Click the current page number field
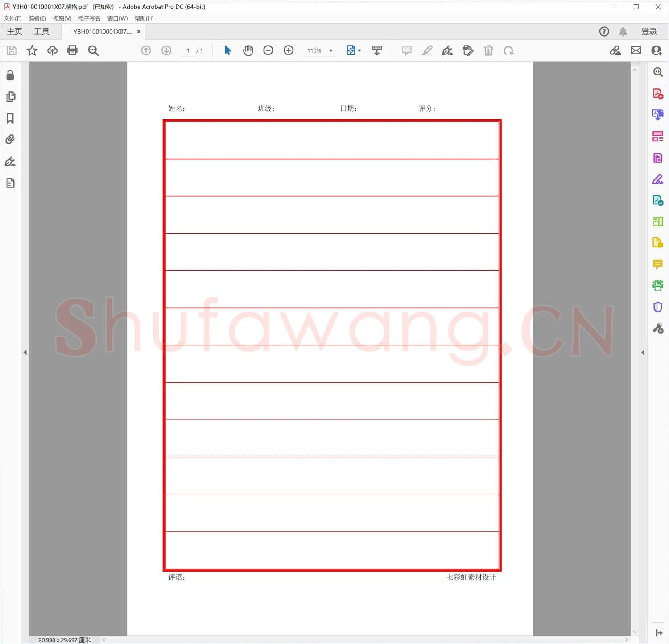The width and height of the screenshot is (669, 644). coord(188,50)
